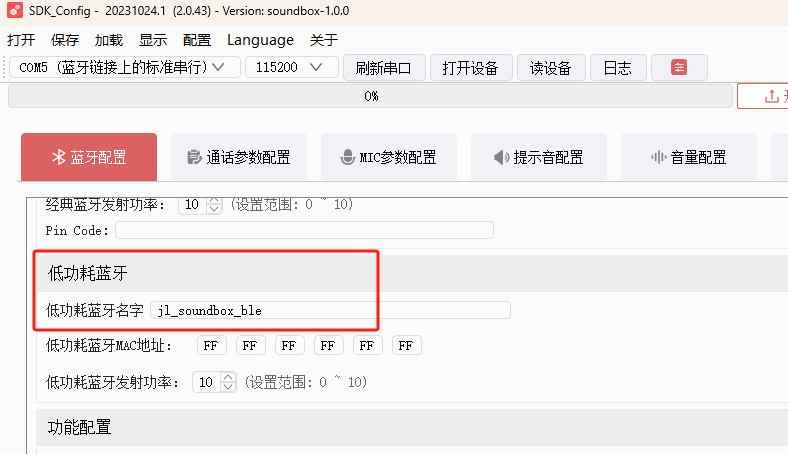Open the 保存 menu
The height and width of the screenshot is (454, 788).
[65, 40]
